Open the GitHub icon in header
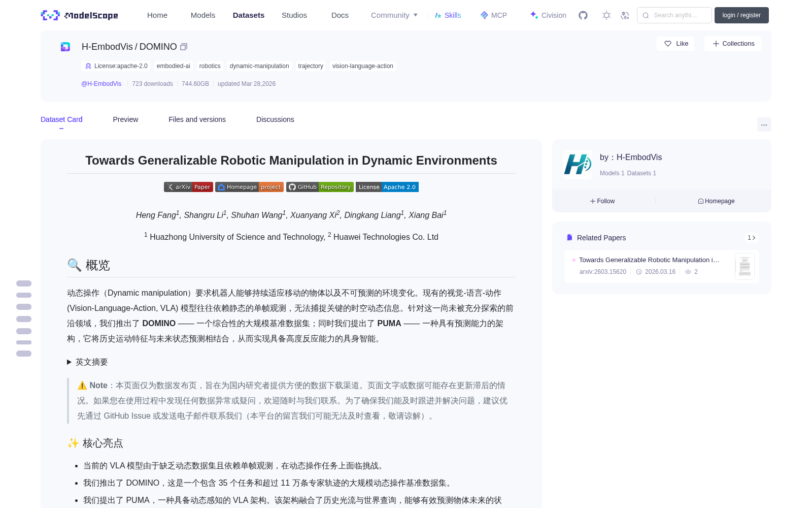 click(583, 15)
